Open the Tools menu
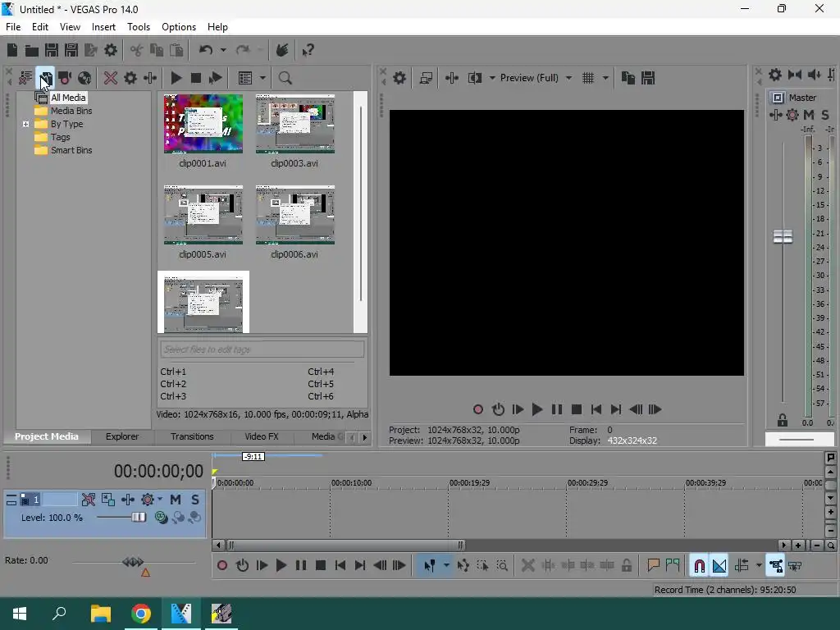 pyautogui.click(x=138, y=27)
